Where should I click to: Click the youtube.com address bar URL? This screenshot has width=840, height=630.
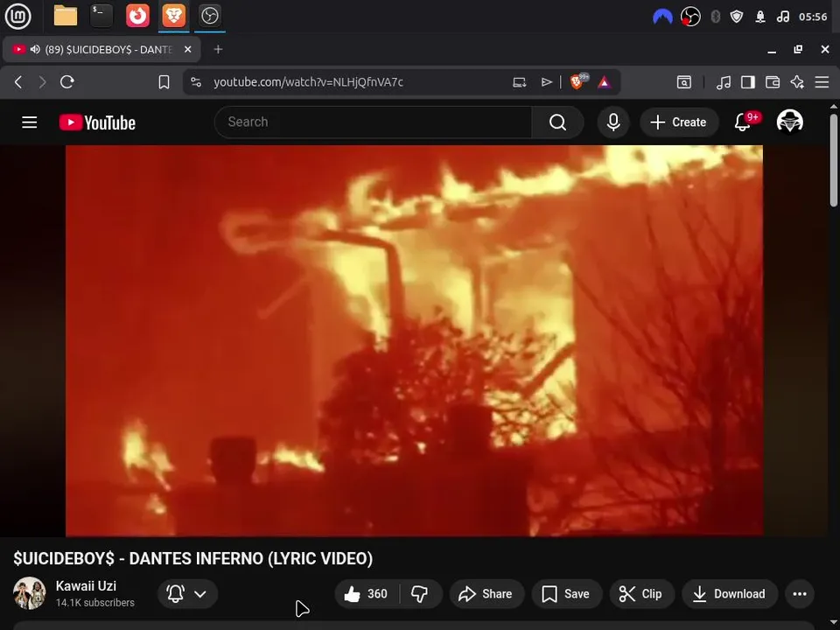coord(308,82)
